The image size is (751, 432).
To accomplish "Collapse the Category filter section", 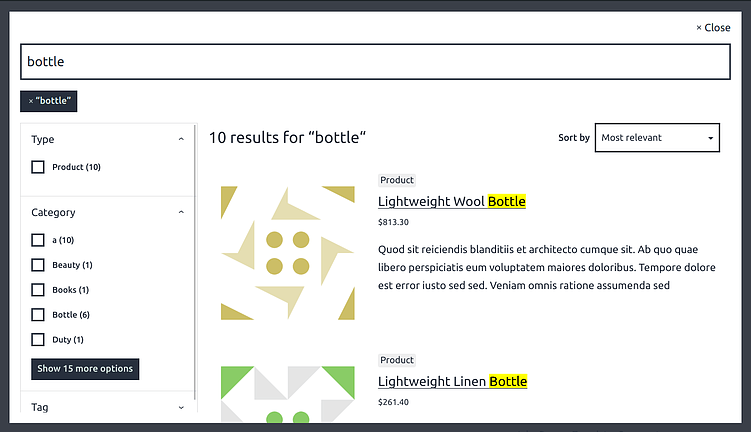I will tap(181, 213).
